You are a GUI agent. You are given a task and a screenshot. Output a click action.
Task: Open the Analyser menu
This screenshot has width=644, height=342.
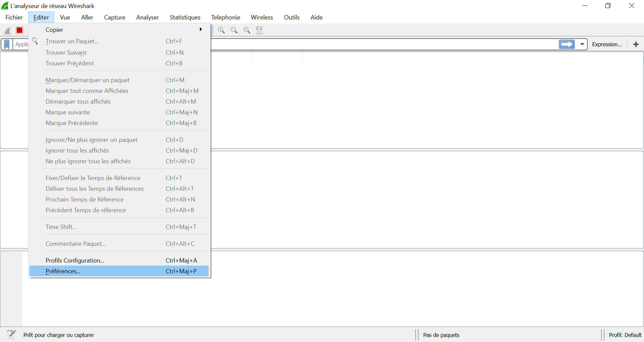148,17
